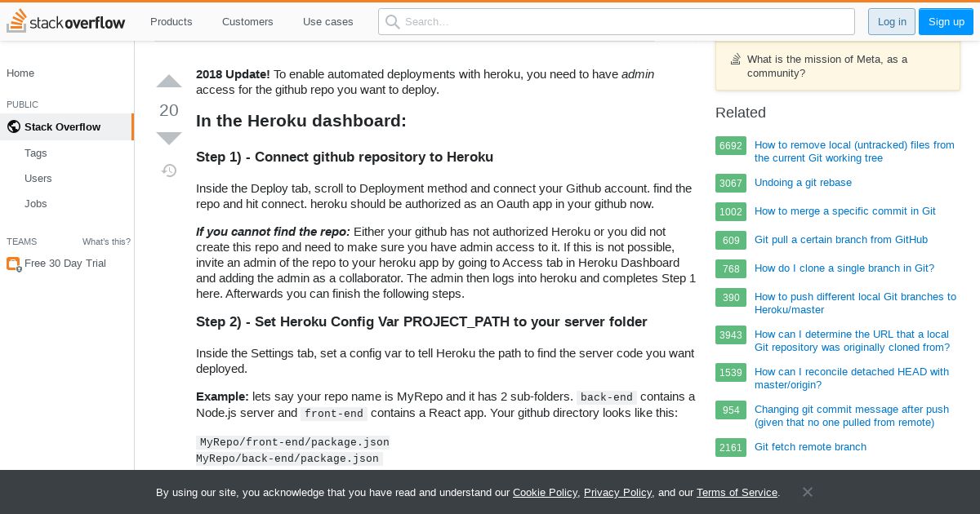The height and width of the screenshot is (514, 980).
Task: Go to Home in sidebar
Action: click(20, 73)
